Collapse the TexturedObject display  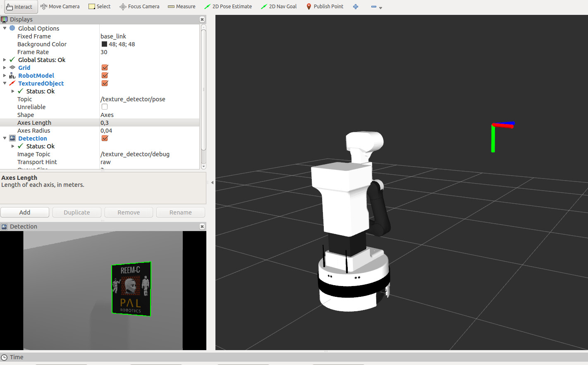pos(5,83)
